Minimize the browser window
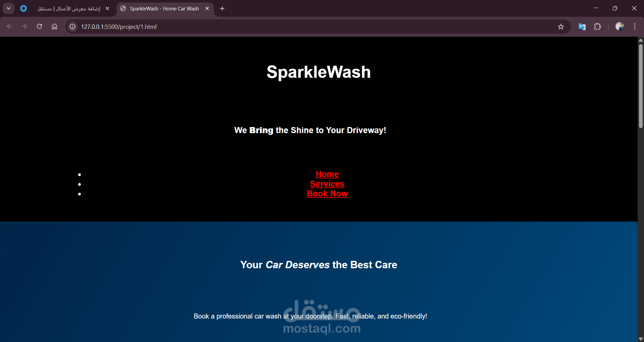 596,8
